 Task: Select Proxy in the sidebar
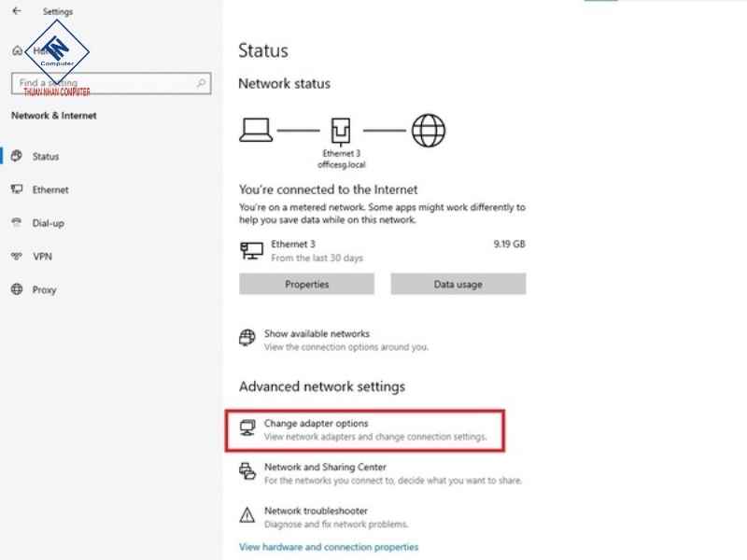coord(44,289)
